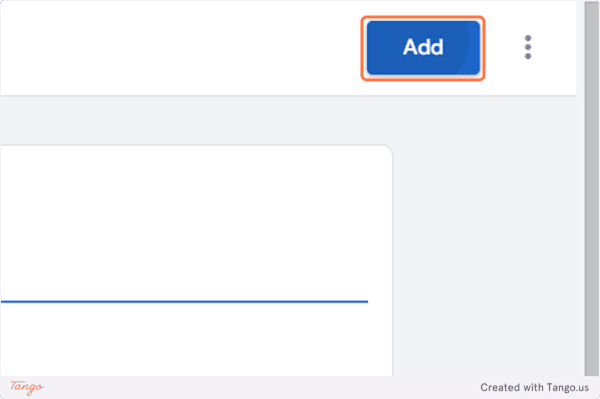Select the top dot of the kebab icon

coord(528,38)
